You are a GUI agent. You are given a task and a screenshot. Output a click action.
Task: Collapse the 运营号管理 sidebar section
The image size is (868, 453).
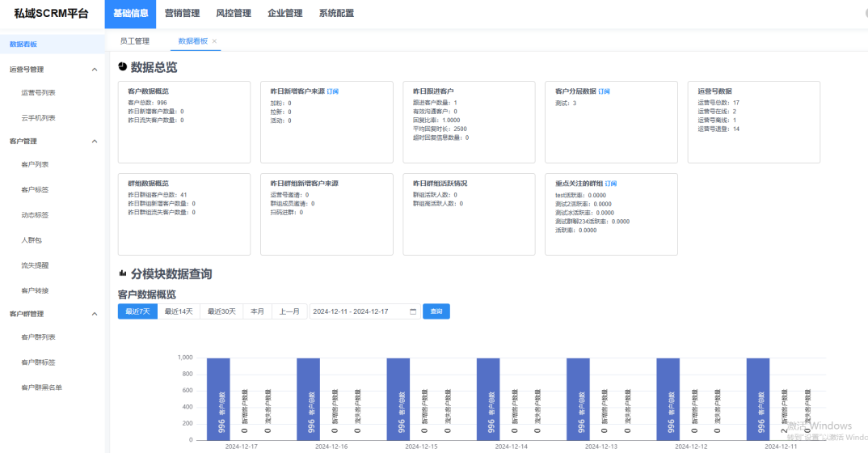(95, 70)
